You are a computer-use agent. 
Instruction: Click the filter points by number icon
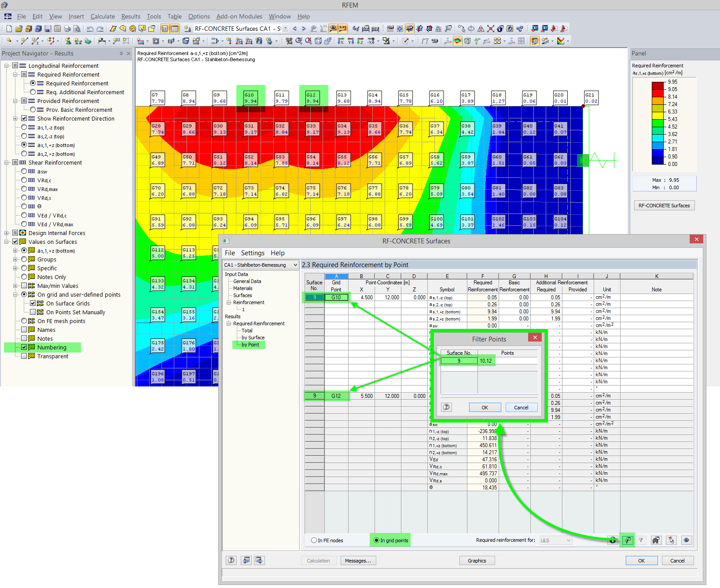coord(628,540)
